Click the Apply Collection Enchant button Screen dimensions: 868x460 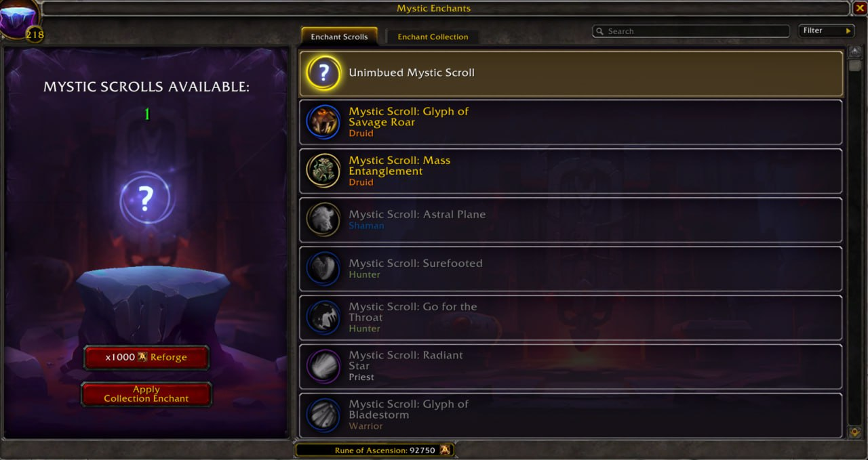pos(146,394)
